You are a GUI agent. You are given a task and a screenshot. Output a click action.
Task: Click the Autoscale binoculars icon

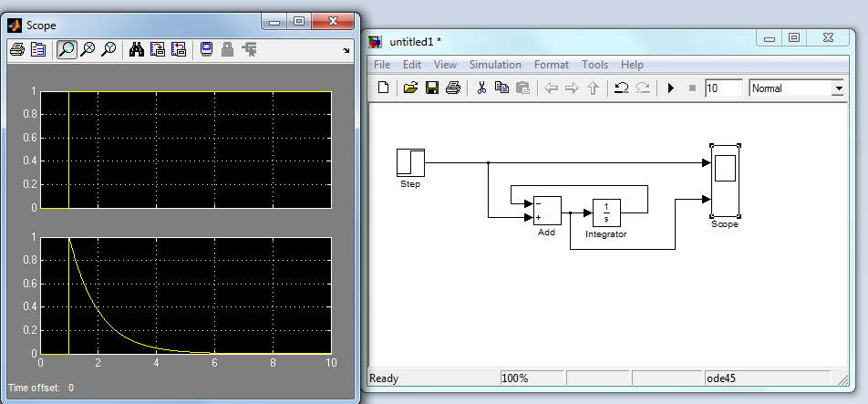tap(137, 50)
